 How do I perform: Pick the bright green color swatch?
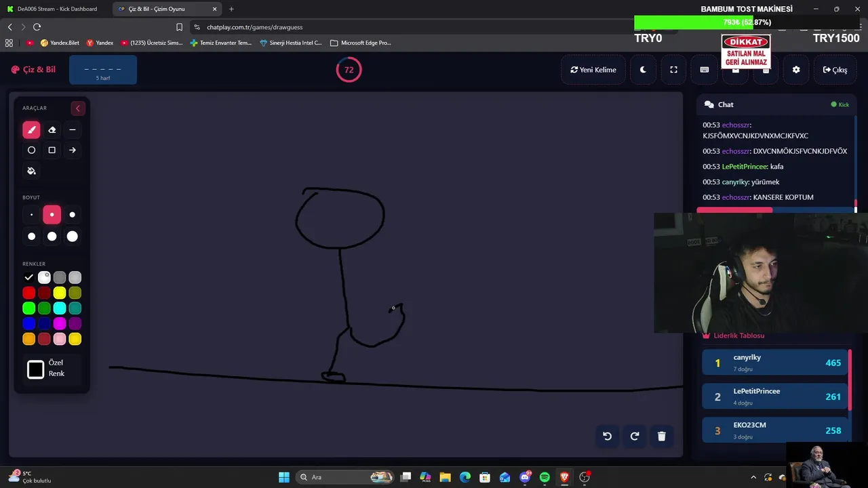click(x=28, y=308)
